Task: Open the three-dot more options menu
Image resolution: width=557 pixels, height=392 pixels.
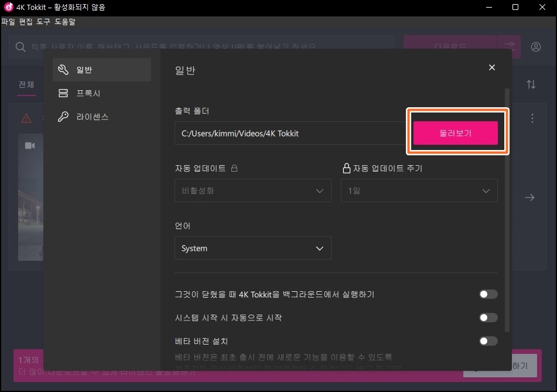Action: click(x=532, y=118)
